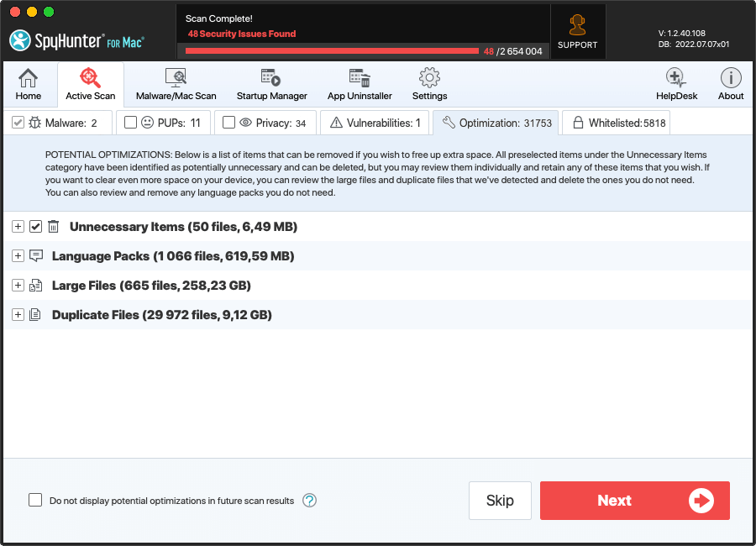Open the Malware/Mac Scan tool
The height and width of the screenshot is (546, 756).
176,79
